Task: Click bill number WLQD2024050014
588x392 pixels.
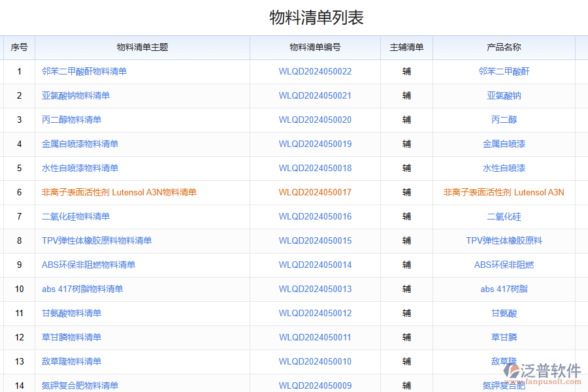Action: tap(315, 265)
